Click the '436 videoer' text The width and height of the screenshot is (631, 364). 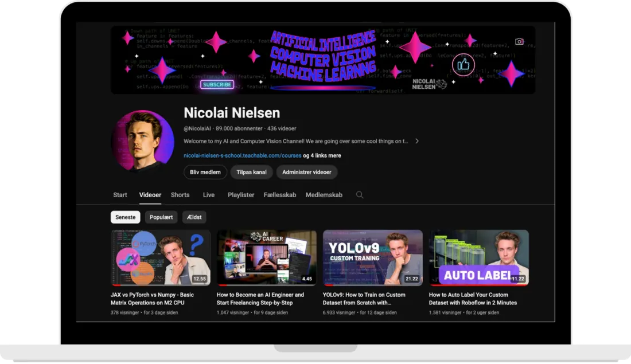[282, 129]
